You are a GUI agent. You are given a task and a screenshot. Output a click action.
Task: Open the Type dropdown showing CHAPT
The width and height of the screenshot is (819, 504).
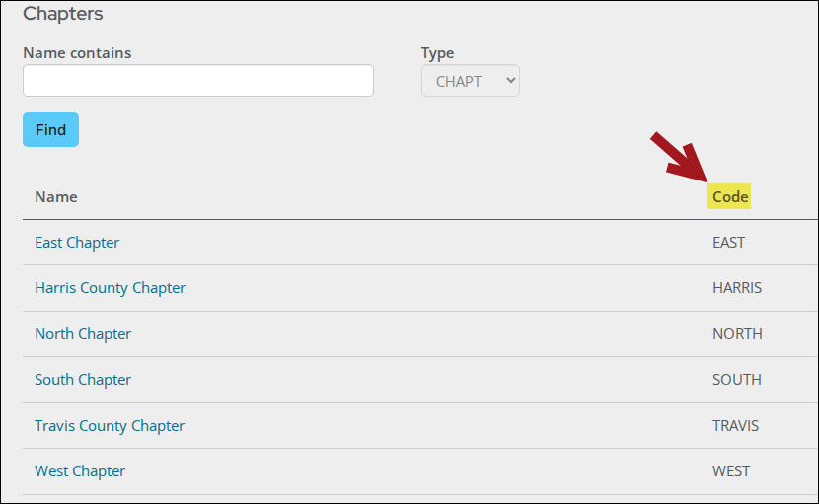tap(470, 81)
